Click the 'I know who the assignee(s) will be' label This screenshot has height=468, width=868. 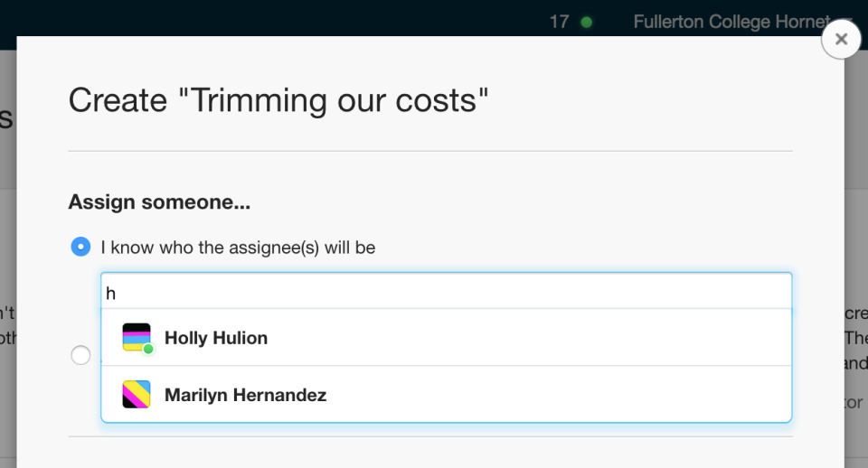coord(238,248)
